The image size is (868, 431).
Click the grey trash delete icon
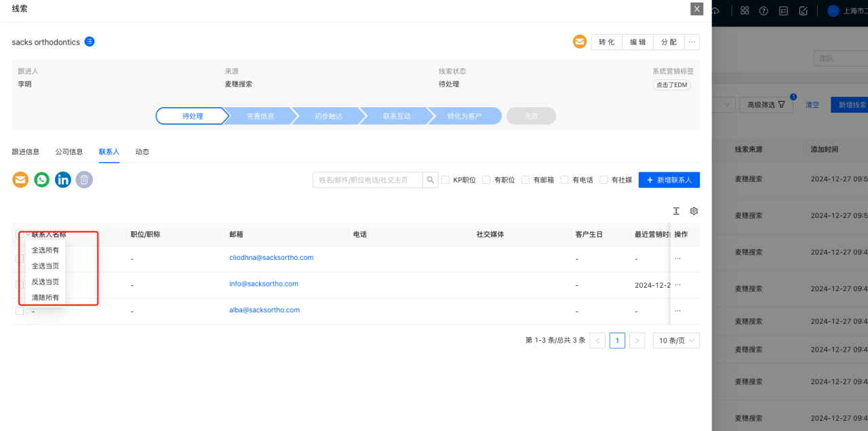click(x=84, y=180)
